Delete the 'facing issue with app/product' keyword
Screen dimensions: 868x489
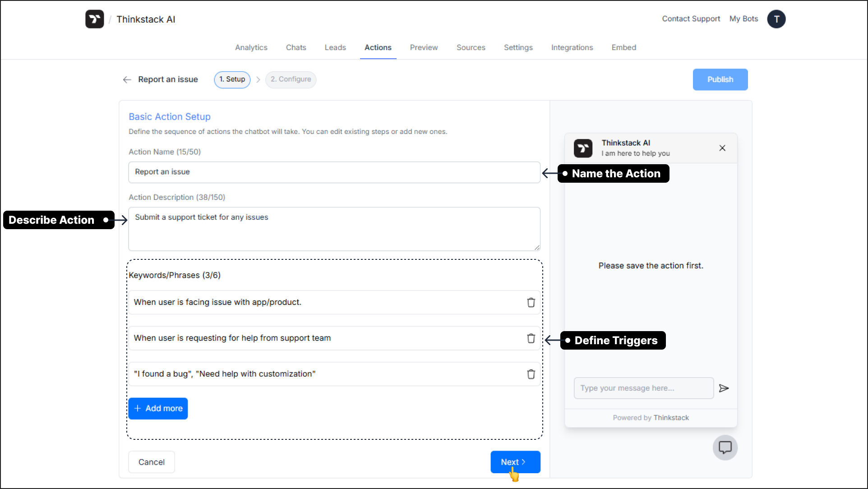pos(531,302)
